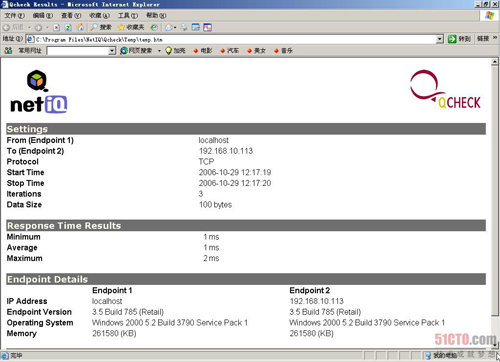Click the highlighter (加亮) lightbulb icon
Image resolution: width=500 pixels, height=362 pixels.
point(169,51)
